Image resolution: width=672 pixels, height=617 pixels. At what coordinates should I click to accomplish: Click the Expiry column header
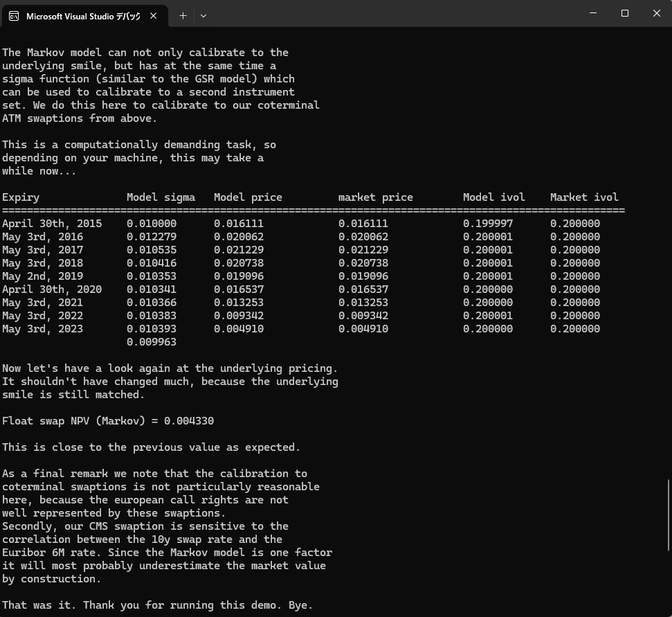coord(21,197)
